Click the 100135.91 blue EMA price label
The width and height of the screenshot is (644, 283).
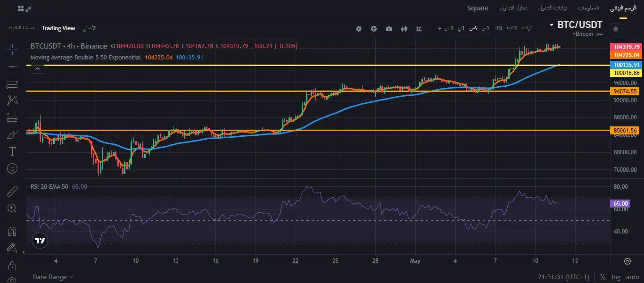tap(627, 65)
